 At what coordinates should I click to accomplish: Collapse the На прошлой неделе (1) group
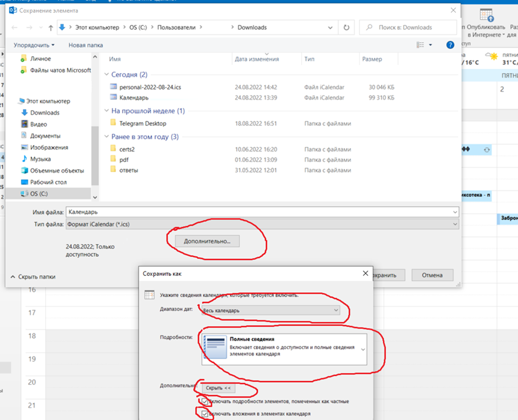pyautogui.click(x=106, y=111)
